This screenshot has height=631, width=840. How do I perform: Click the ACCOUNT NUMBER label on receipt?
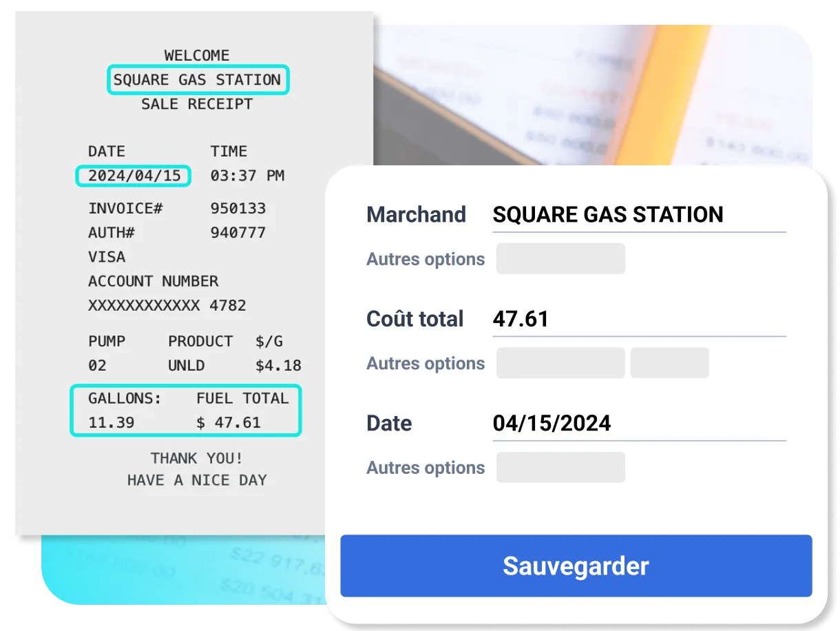click(154, 281)
